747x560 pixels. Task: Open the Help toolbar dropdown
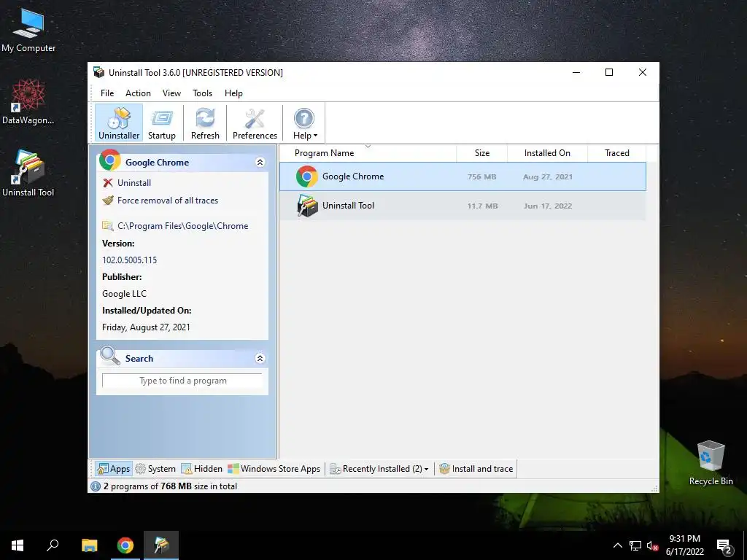point(304,122)
